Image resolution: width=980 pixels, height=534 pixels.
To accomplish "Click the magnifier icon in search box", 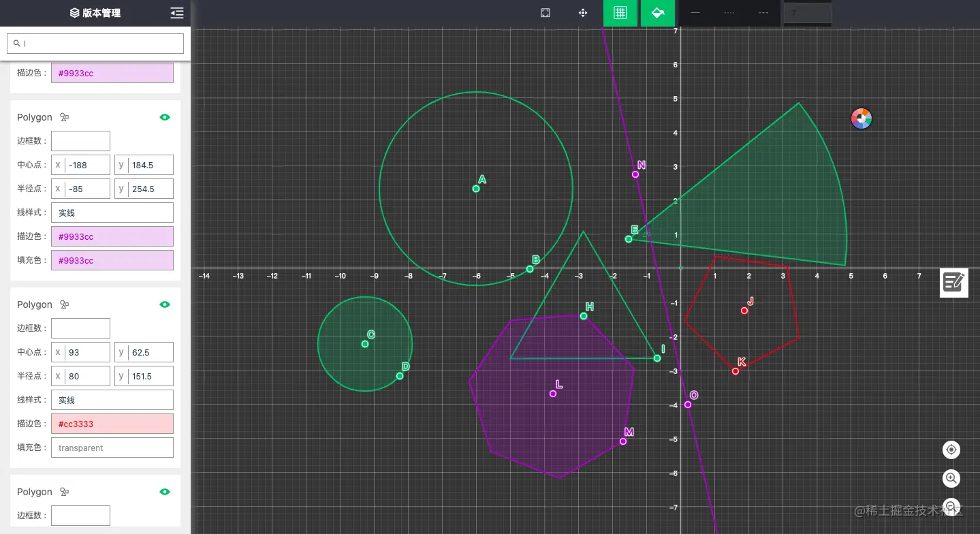I will point(17,43).
